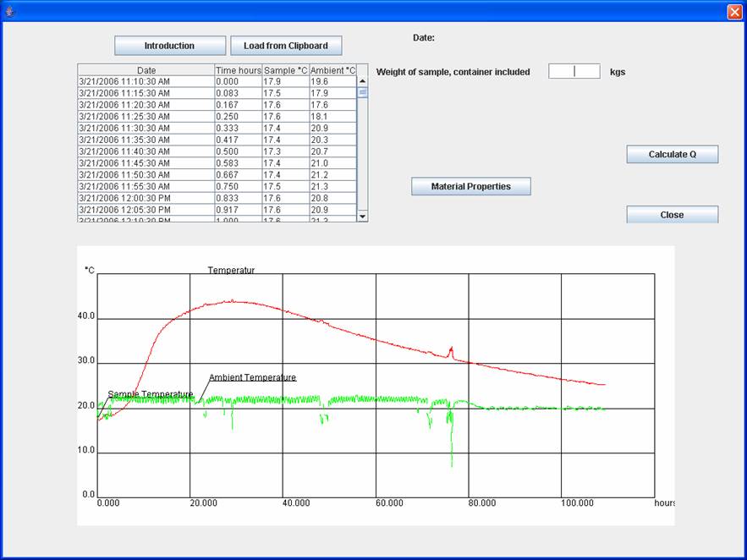Click the hours axis label
This screenshot has width=747, height=560.
tap(664, 502)
